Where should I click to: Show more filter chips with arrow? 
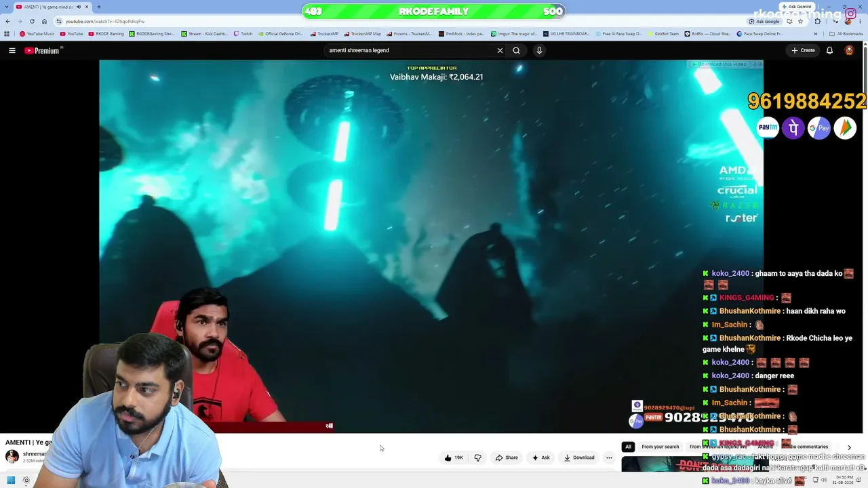[849, 447]
